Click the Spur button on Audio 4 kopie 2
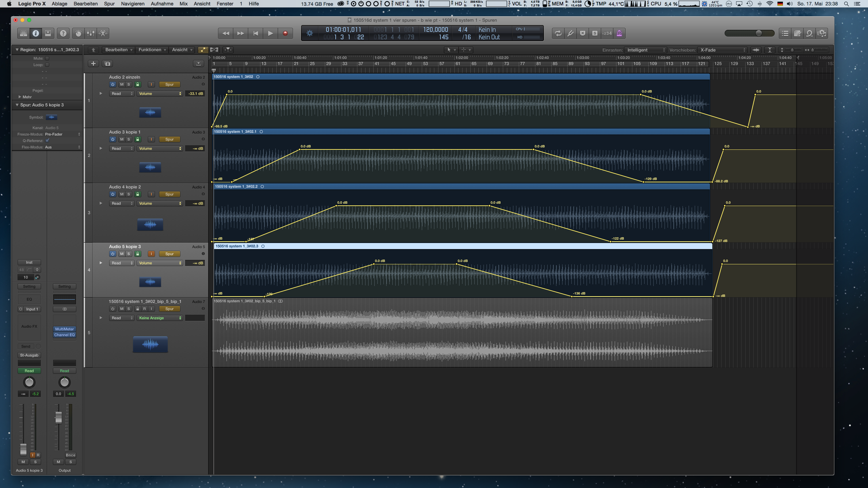 tap(170, 194)
